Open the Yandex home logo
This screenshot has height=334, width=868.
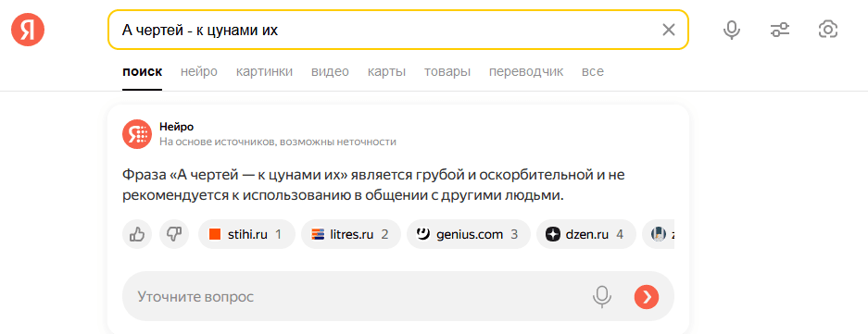[28, 30]
